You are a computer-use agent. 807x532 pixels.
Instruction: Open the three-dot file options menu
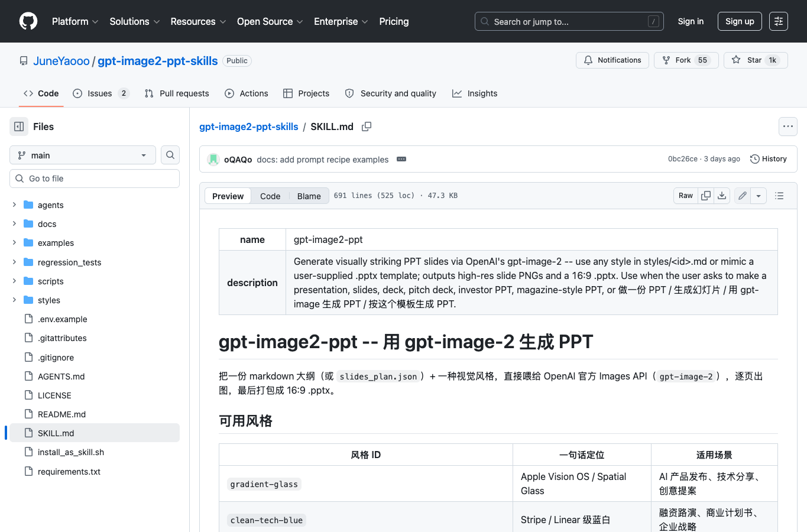tap(788, 126)
